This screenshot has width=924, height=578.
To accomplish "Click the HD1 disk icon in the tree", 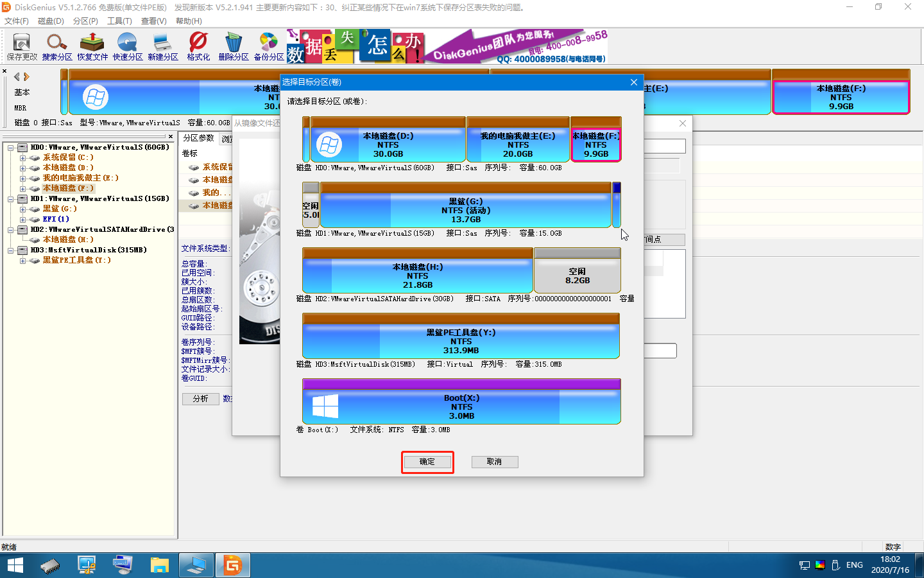I will coord(23,199).
